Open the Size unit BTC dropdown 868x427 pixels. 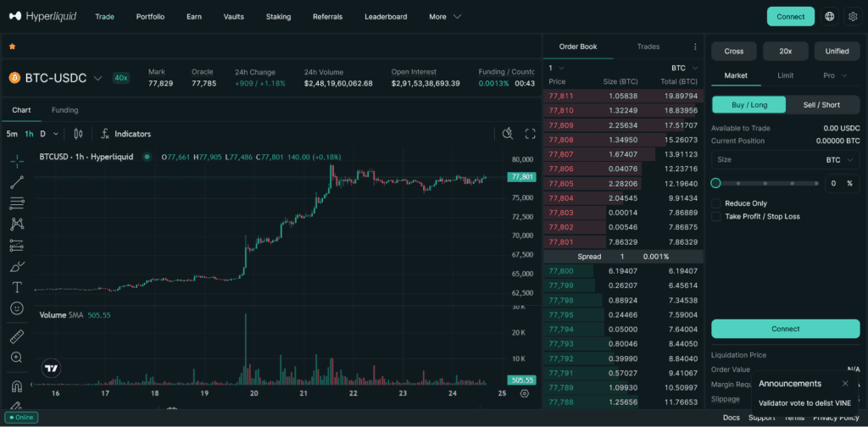tap(841, 160)
